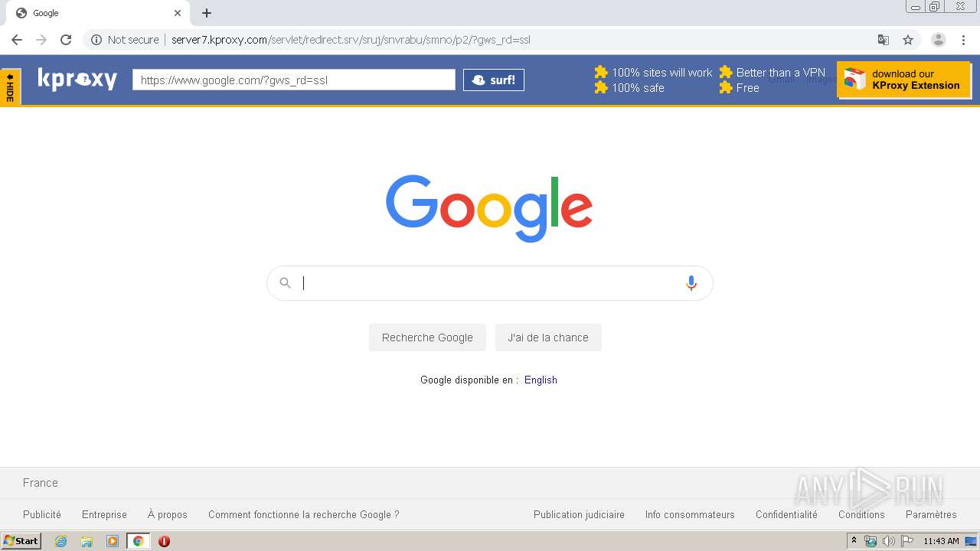
Task: Click the browser forward arrow
Action: (x=41, y=40)
